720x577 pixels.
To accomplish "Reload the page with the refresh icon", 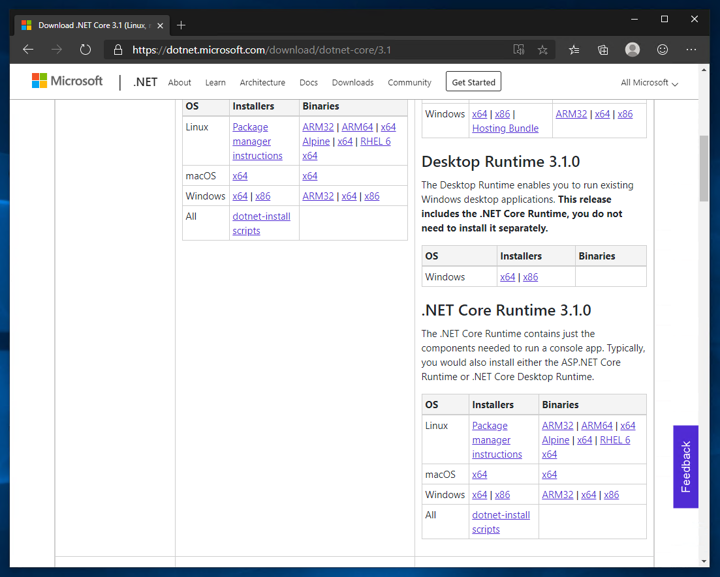I will [85, 50].
